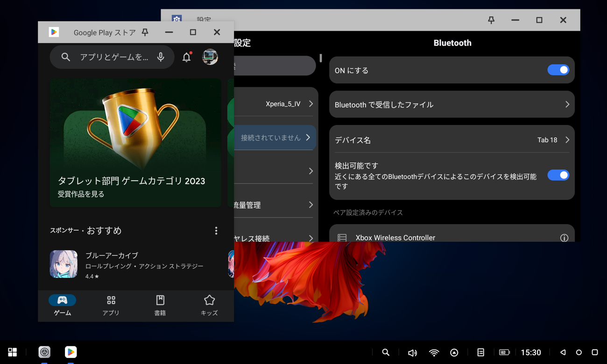
Task: Open Play Store notifications bell
Action: (x=187, y=57)
